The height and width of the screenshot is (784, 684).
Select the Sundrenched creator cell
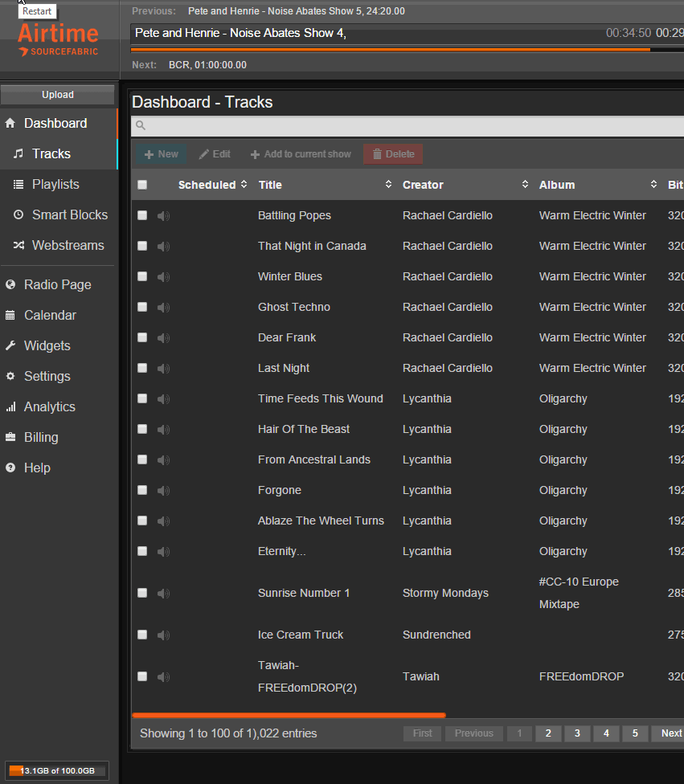click(436, 635)
